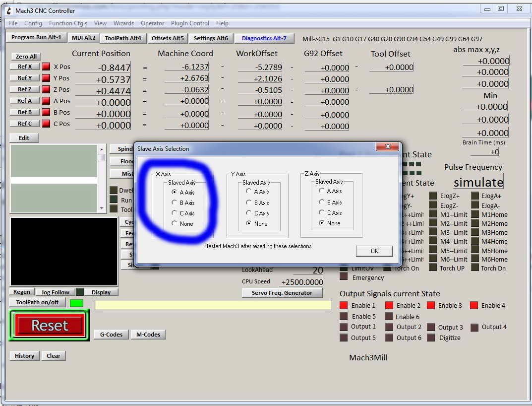Click the X Pos current position field
532x406 pixels.
(x=103, y=68)
